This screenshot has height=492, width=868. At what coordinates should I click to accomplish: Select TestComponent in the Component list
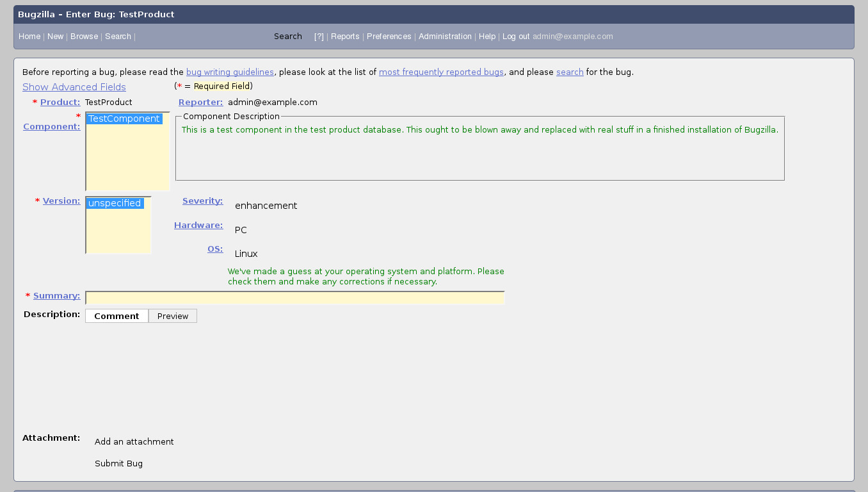tap(124, 119)
